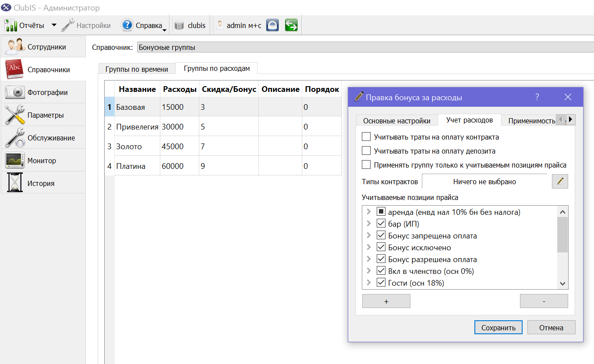The height and width of the screenshot is (364, 594).
Task: Expand the Бонус исключено node
Action: [369, 247]
